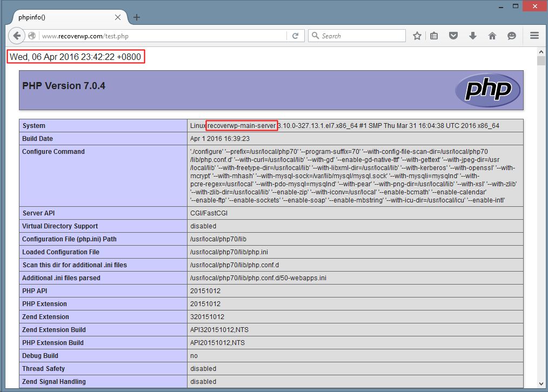Open the Hello chat smiley icon
The width and height of the screenshot is (548, 392).
tap(512, 36)
